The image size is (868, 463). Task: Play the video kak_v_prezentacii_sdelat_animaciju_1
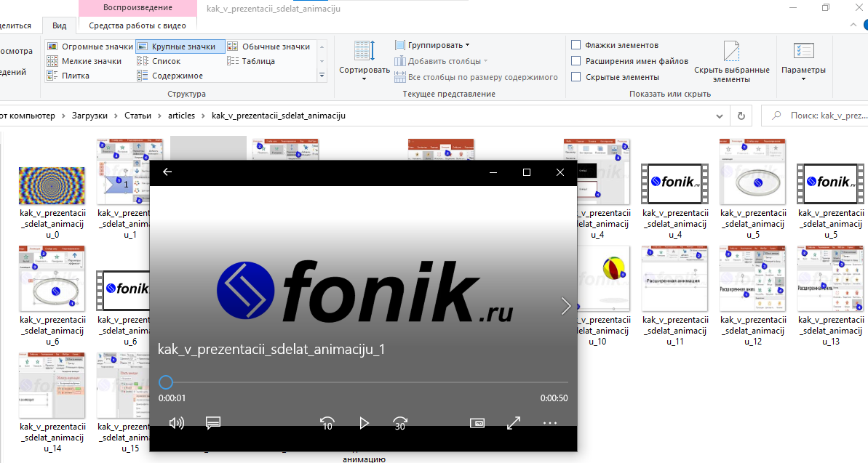click(364, 423)
